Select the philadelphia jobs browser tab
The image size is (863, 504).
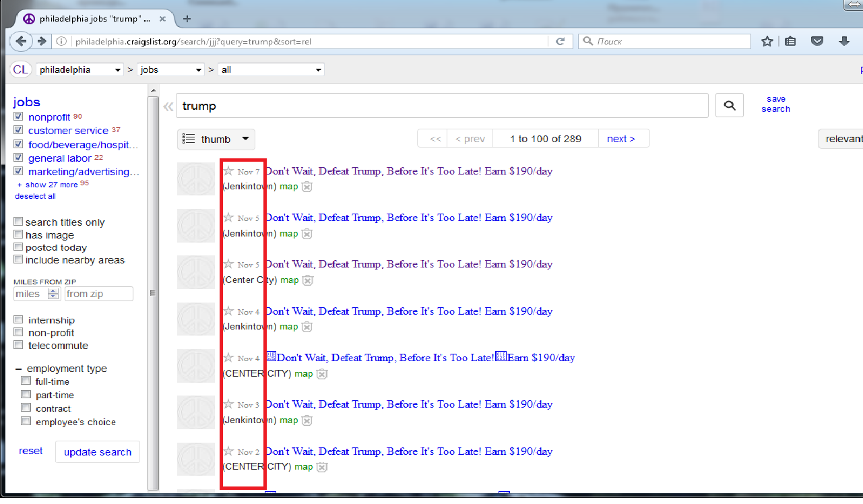click(94, 18)
